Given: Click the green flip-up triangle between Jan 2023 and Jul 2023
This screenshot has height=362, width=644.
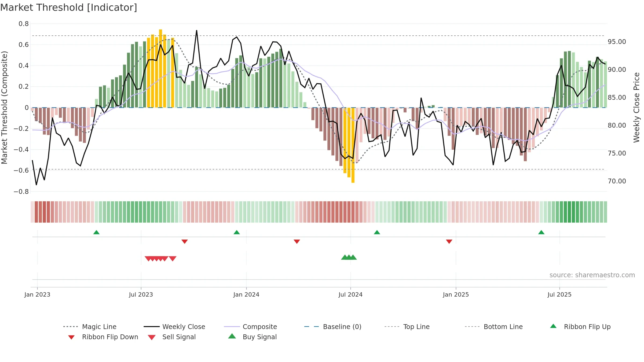Looking at the screenshot, I should [x=96, y=232].
